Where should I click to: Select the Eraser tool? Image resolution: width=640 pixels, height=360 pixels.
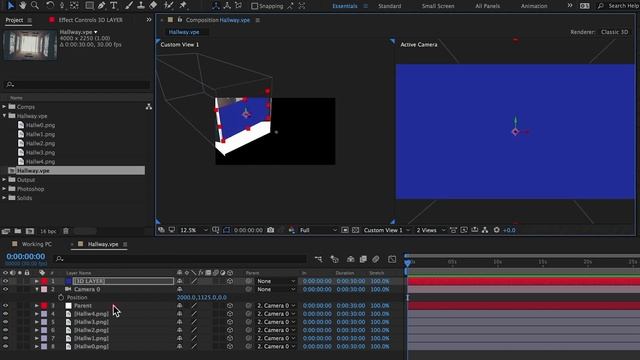click(x=153, y=5)
